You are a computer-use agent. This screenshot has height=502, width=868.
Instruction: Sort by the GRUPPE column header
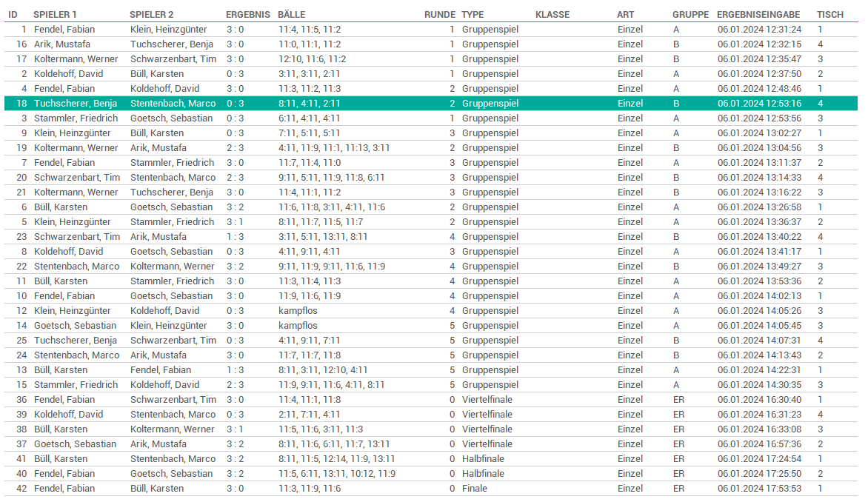point(690,15)
